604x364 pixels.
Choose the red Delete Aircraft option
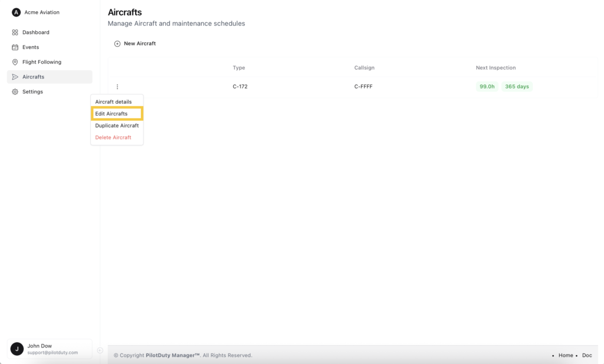(113, 137)
